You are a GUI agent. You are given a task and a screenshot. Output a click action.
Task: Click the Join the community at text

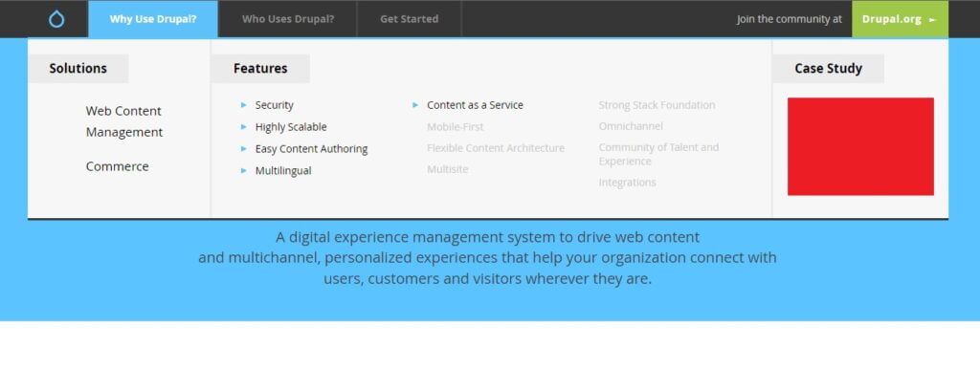click(789, 19)
